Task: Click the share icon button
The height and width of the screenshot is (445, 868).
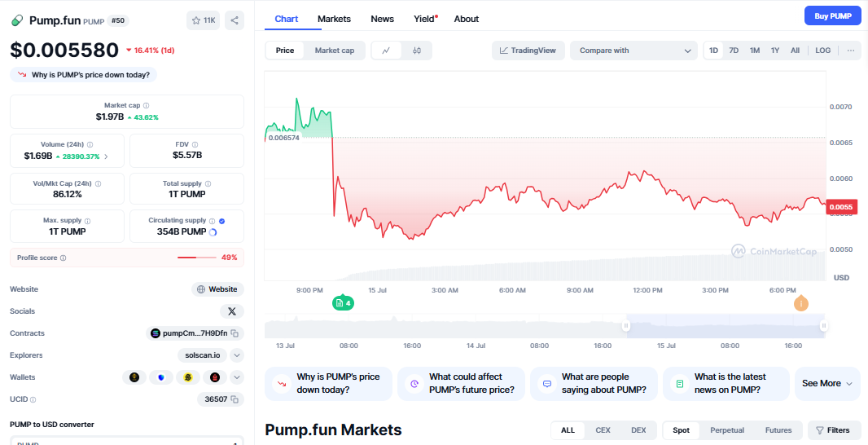Action: (235, 20)
